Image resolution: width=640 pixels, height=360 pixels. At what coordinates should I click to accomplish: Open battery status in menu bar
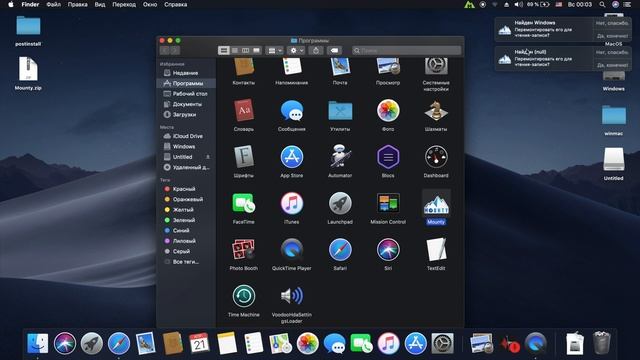(538, 4)
